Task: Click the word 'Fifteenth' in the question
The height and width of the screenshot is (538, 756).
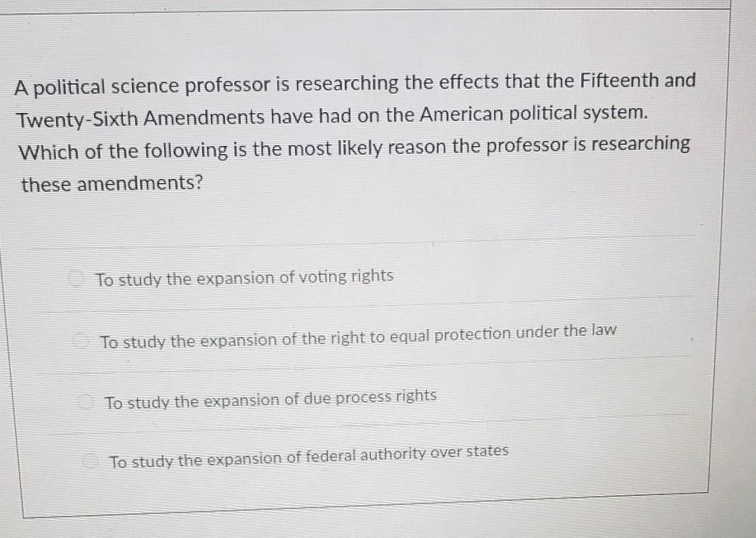Action: pyautogui.click(x=619, y=81)
